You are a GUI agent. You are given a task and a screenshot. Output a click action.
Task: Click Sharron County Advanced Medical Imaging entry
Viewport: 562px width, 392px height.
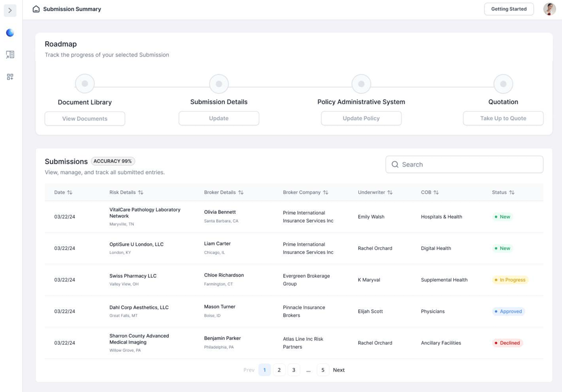[x=139, y=339]
